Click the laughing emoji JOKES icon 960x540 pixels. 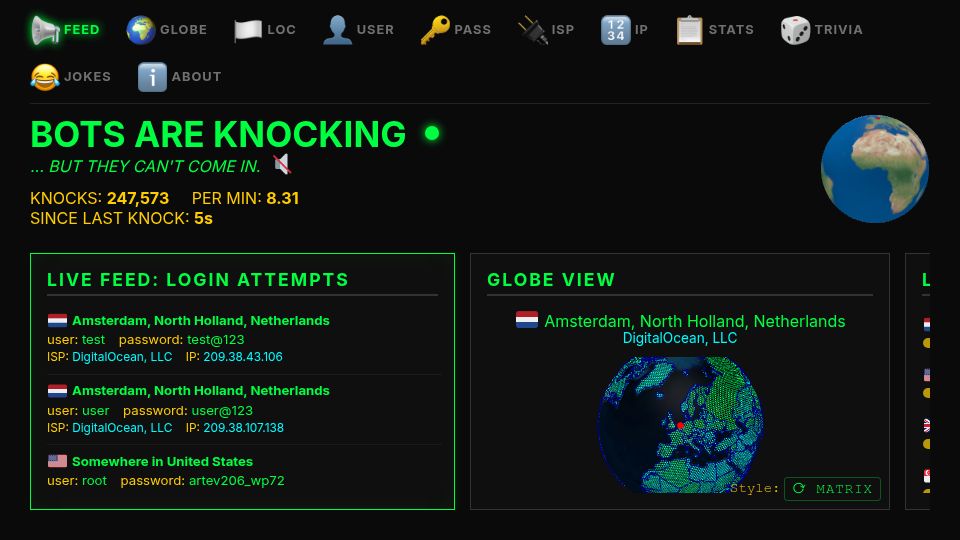click(x=45, y=77)
